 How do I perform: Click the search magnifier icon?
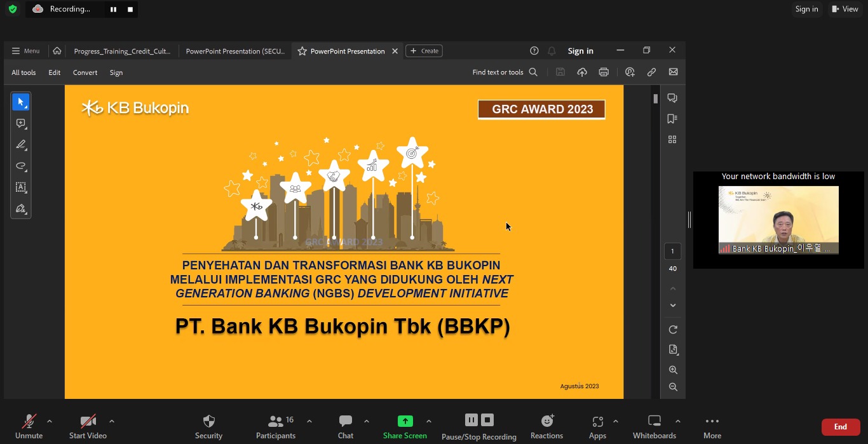click(x=533, y=72)
